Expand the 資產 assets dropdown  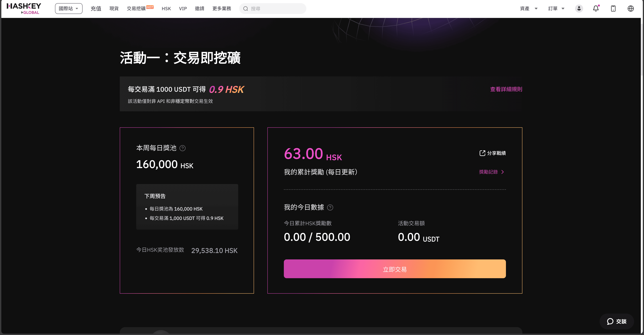pos(528,9)
